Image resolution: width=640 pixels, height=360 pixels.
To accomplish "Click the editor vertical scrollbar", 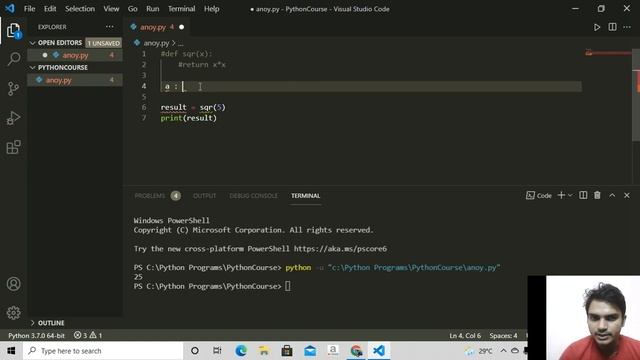I will pyautogui.click(x=636, y=95).
